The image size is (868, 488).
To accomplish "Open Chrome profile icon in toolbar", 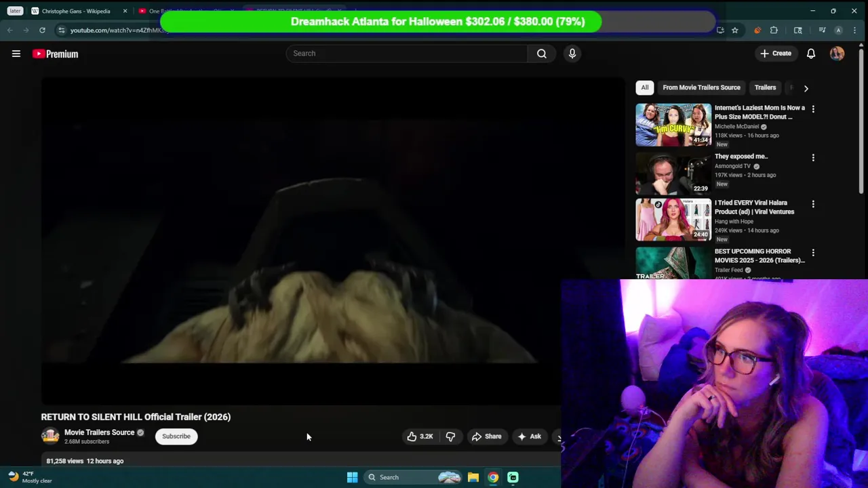I will pyautogui.click(x=838, y=30).
